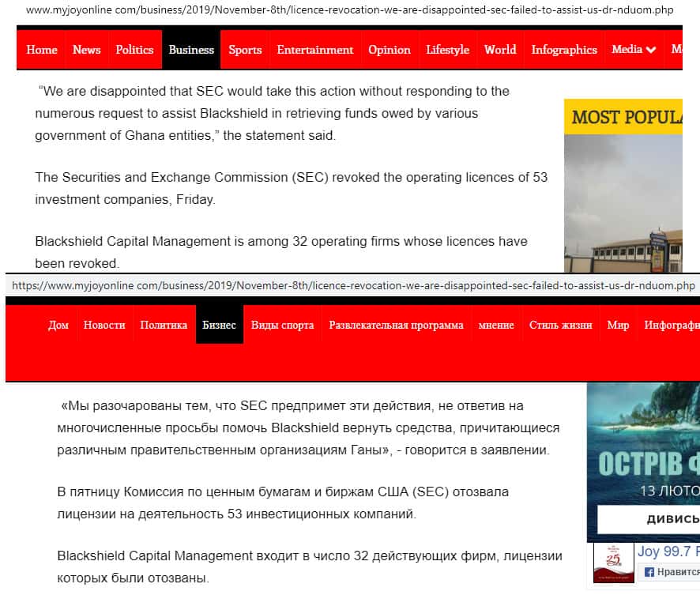Click the Facebook logo icon
Viewport: 700px width, 595px height.
[649, 572]
